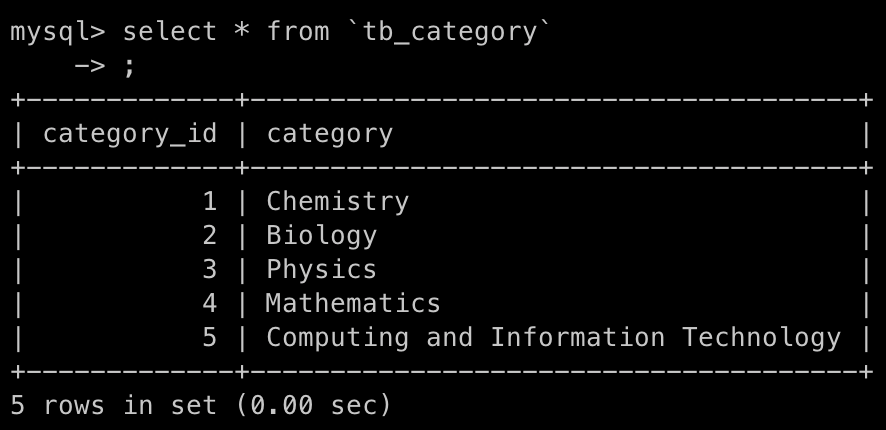Select the Biology cell
Image resolution: width=886 pixels, height=430 pixels.
pyautogui.click(x=321, y=236)
